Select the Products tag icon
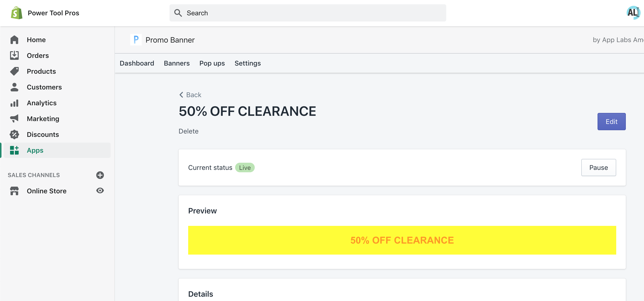Viewport: 644px width, 301px height. [14, 72]
